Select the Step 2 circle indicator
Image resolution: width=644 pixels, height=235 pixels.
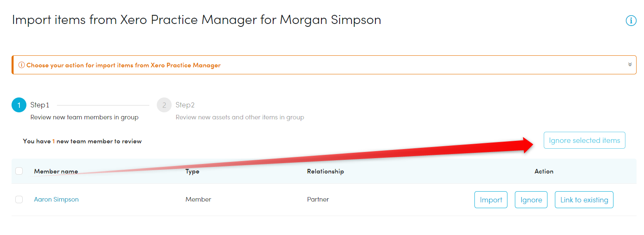coord(164,105)
